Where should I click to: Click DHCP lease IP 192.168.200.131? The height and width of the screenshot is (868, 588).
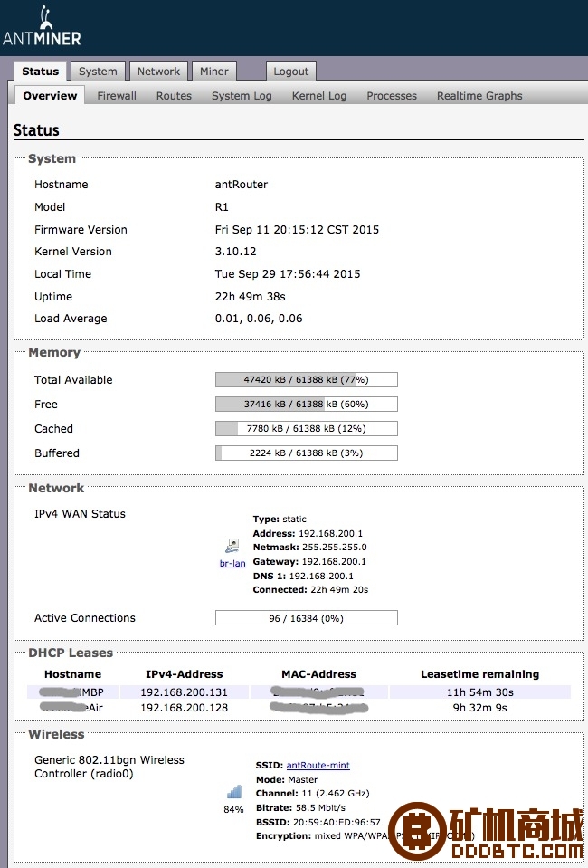184,692
